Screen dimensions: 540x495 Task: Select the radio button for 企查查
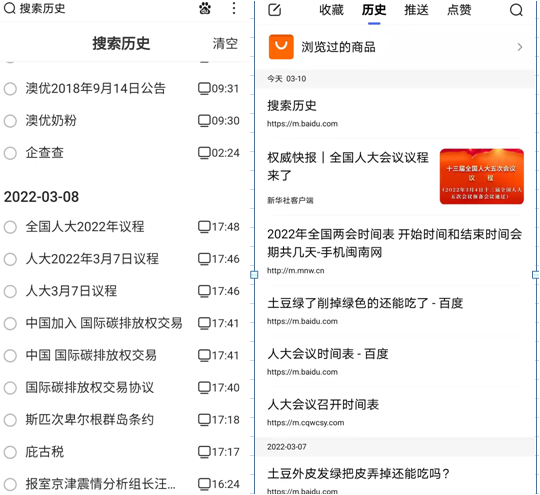tap(10, 153)
